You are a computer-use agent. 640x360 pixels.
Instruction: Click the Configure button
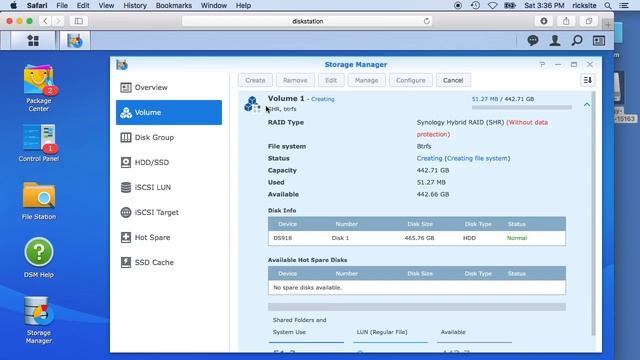(x=411, y=80)
